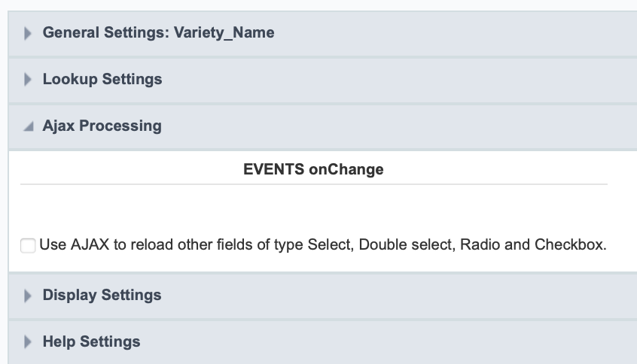
Task: Click the EVENTS onChange heading
Action: tap(313, 169)
